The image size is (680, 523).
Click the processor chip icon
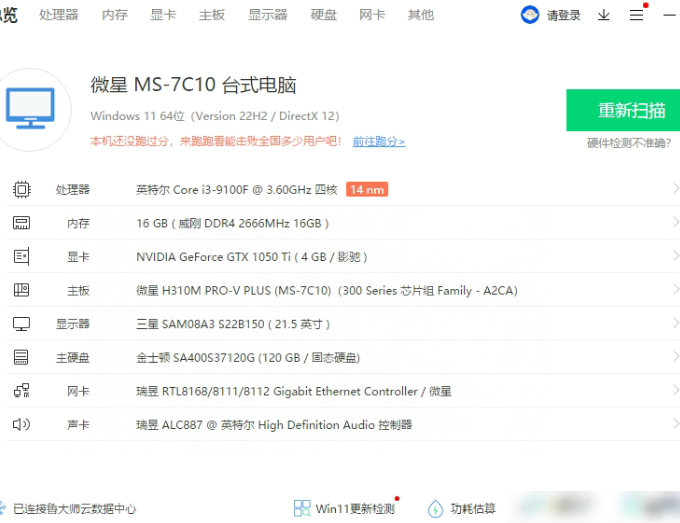click(22, 190)
